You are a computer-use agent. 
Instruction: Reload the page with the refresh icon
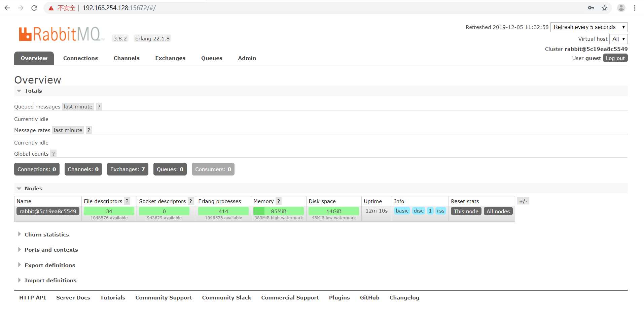tap(34, 8)
